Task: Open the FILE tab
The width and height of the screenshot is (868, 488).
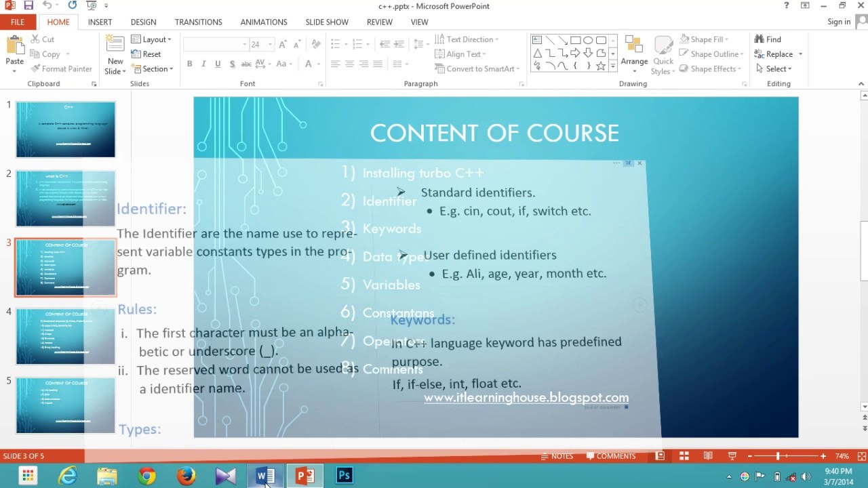Action: [18, 22]
